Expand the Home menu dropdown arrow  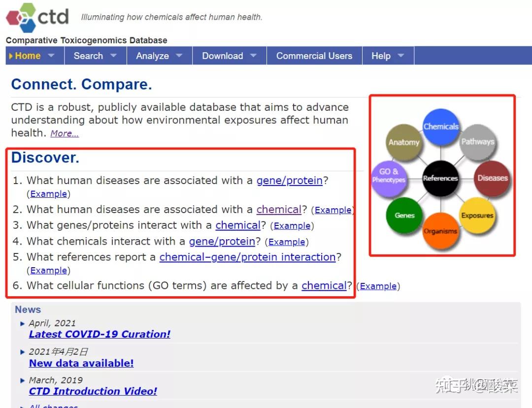pyautogui.click(x=51, y=55)
